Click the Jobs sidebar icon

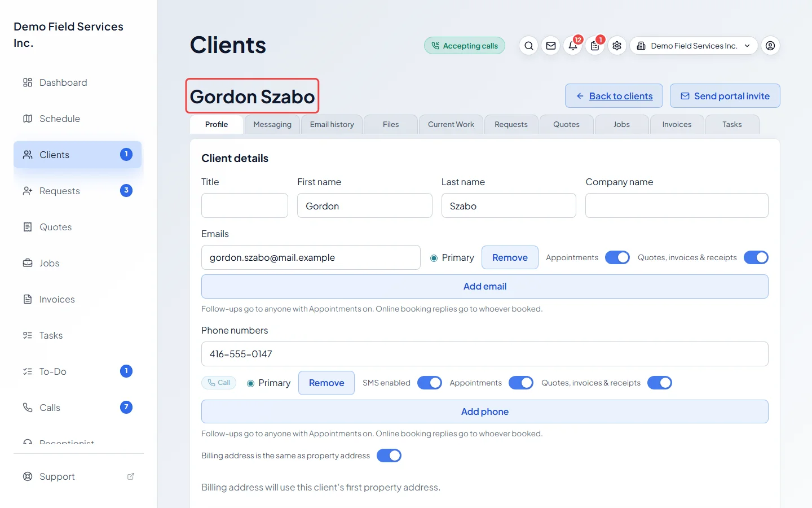pos(28,263)
